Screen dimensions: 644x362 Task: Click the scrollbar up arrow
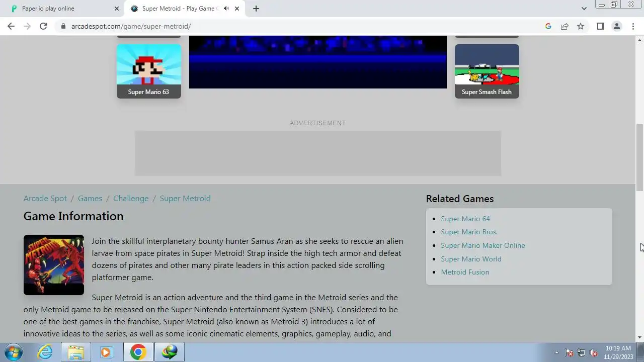[639, 39]
